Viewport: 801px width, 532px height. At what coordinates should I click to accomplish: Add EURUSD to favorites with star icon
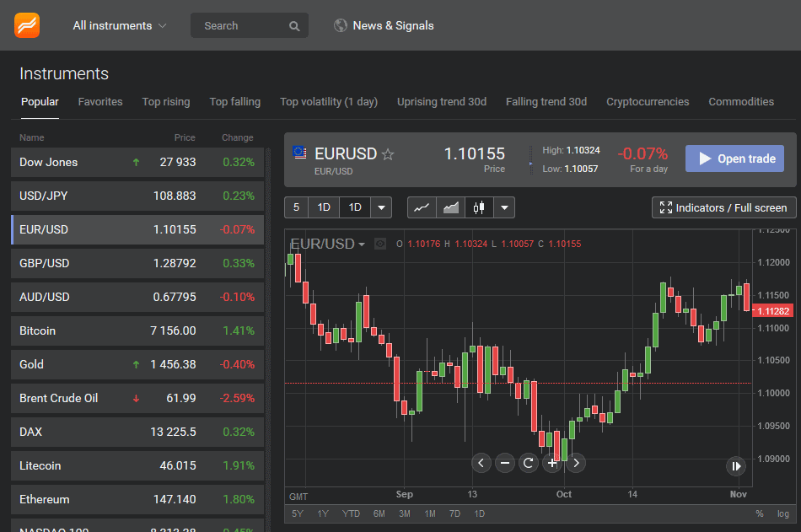tap(388, 154)
